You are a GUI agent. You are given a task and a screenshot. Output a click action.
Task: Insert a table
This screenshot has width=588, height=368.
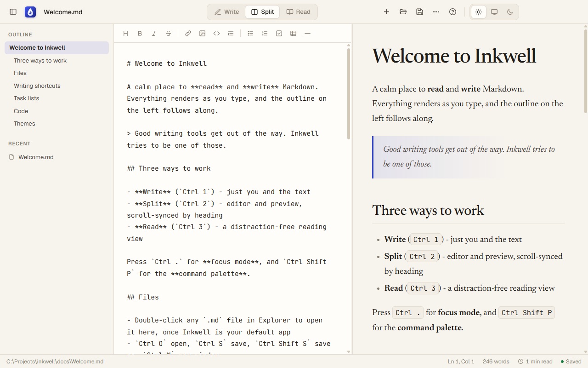(293, 33)
